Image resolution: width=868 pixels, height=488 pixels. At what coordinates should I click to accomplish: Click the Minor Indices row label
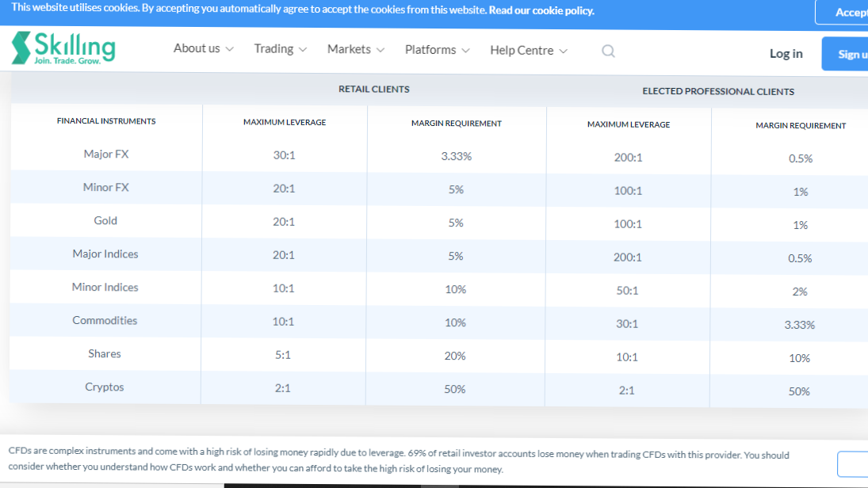point(105,287)
